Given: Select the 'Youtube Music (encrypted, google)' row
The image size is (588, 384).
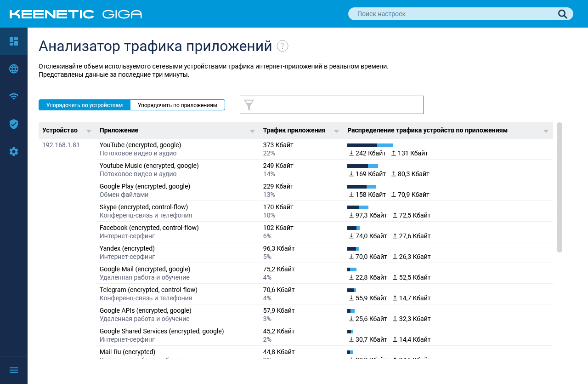Looking at the screenshot, I should point(324,170).
